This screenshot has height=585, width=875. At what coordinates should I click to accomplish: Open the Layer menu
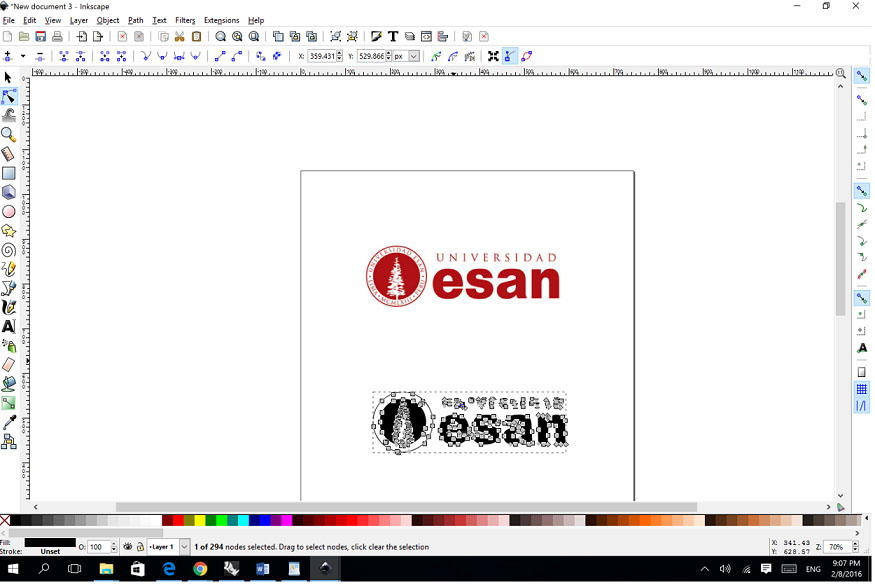(x=79, y=20)
